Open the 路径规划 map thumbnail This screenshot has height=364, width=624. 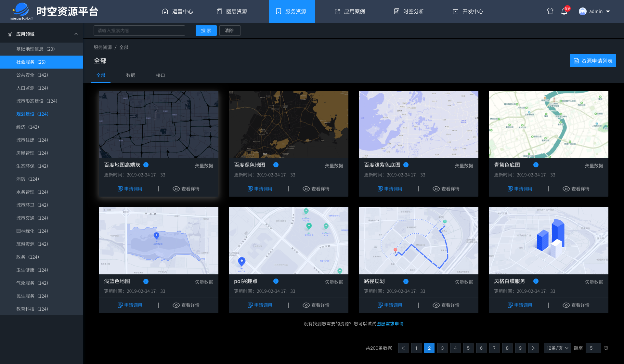click(x=419, y=241)
